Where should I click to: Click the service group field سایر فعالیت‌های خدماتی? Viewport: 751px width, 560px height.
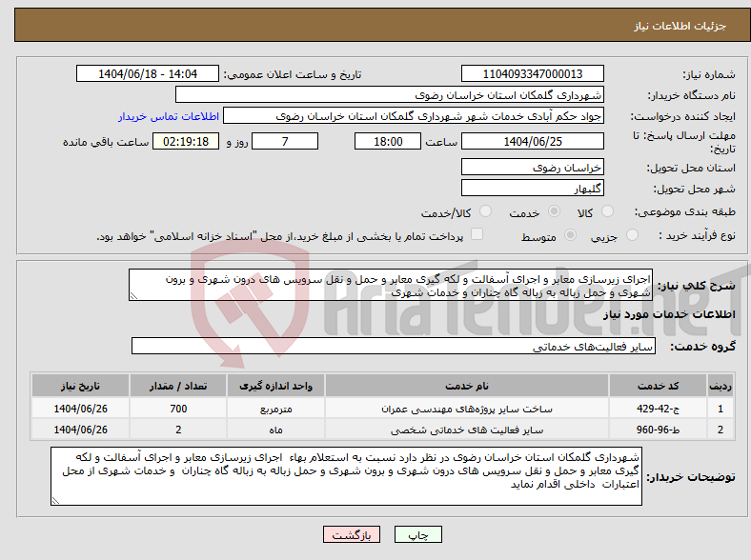[394, 346]
